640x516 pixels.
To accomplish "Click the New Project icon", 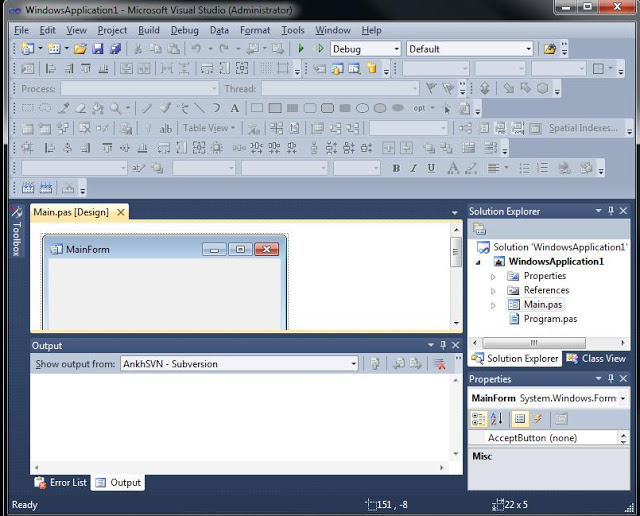I will pos(28,49).
